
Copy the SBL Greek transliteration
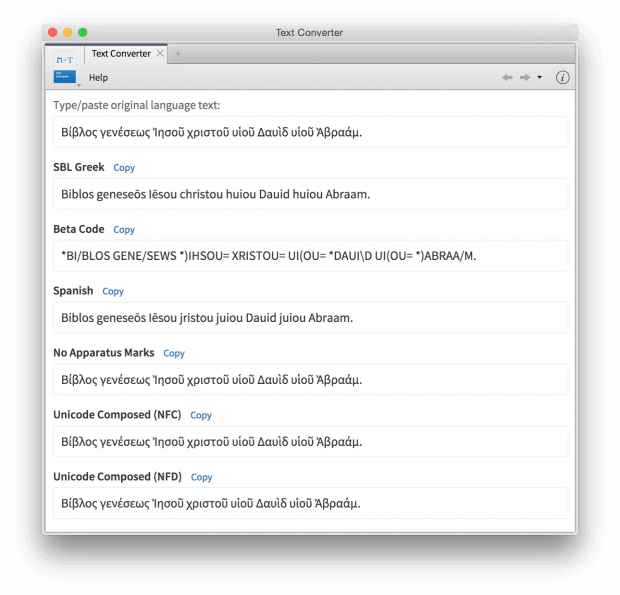coord(124,168)
